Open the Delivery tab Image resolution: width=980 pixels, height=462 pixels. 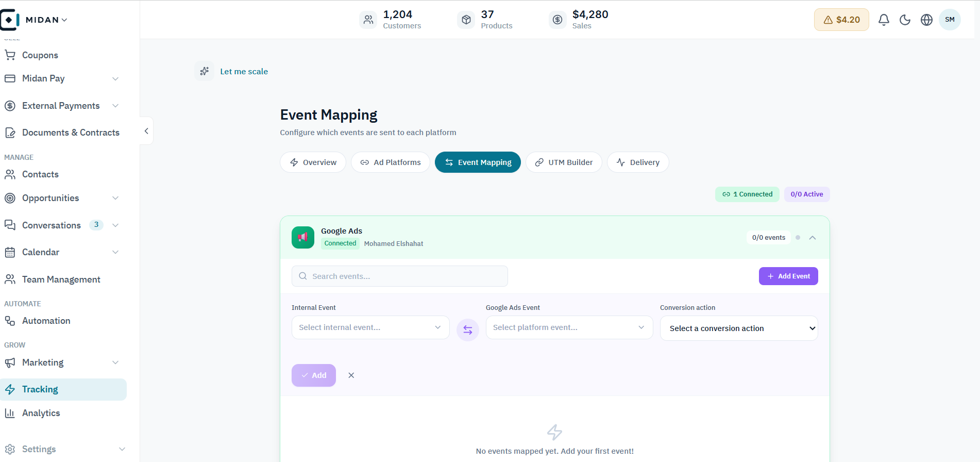click(x=638, y=162)
